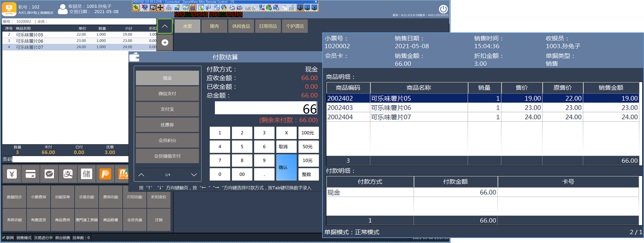The image size is (644, 243).
Task: Open the 猪肉 category tab
Action: pyautogui.click(x=214, y=26)
